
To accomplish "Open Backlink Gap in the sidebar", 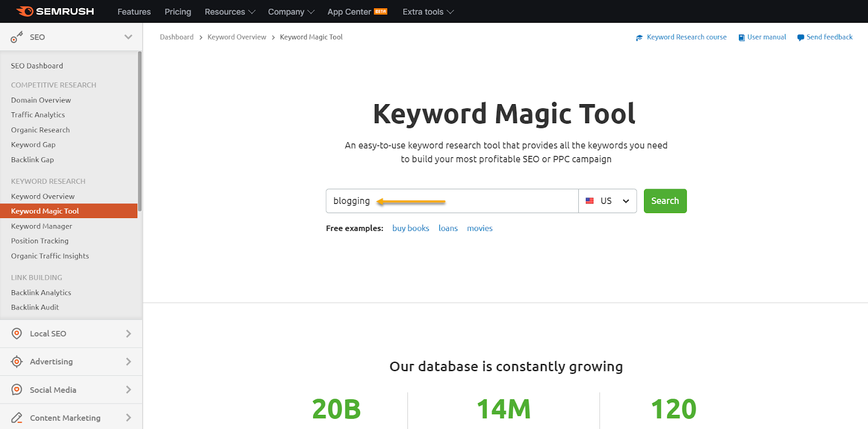I will [33, 160].
